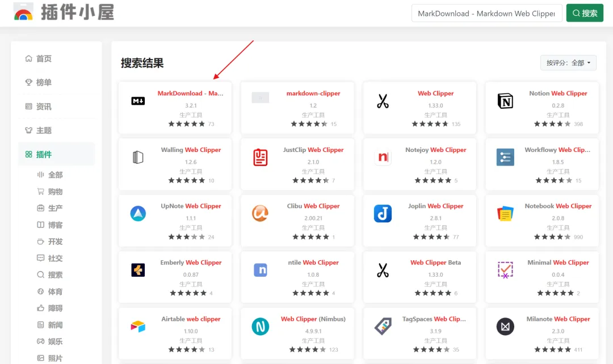Click the Milanote Web Clipper icon
The width and height of the screenshot is (613, 364).
point(505,327)
